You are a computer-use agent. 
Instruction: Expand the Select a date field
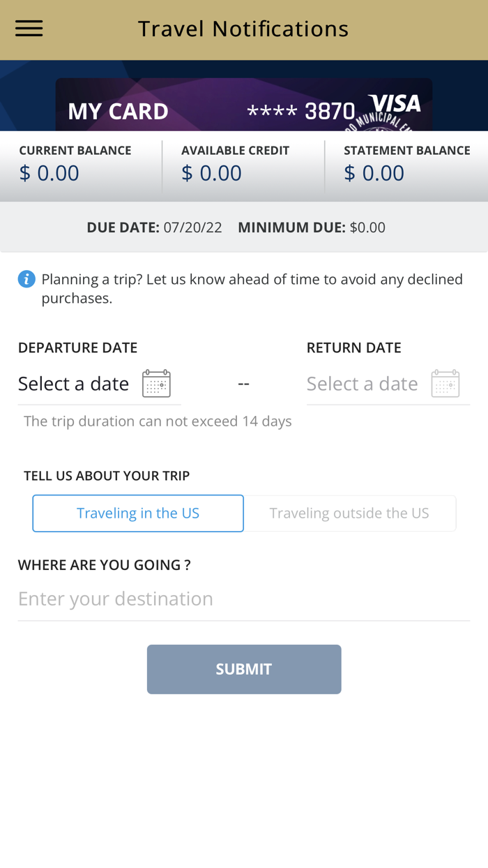(x=73, y=383)
